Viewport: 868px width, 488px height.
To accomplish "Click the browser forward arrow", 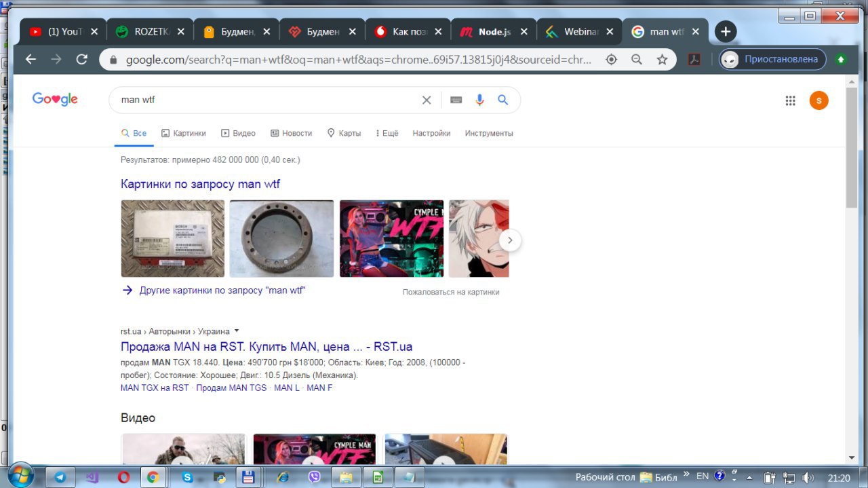I will coord(56,59).
